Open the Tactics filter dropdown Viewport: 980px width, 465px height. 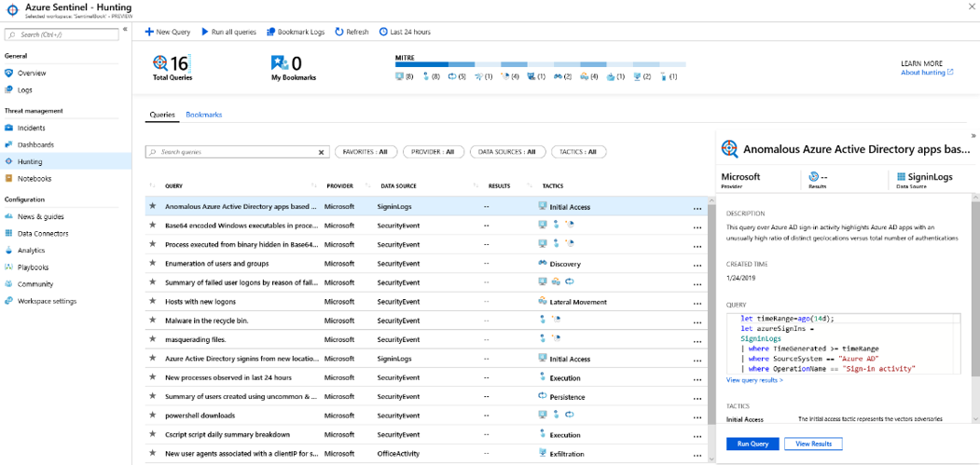[578, 152]
